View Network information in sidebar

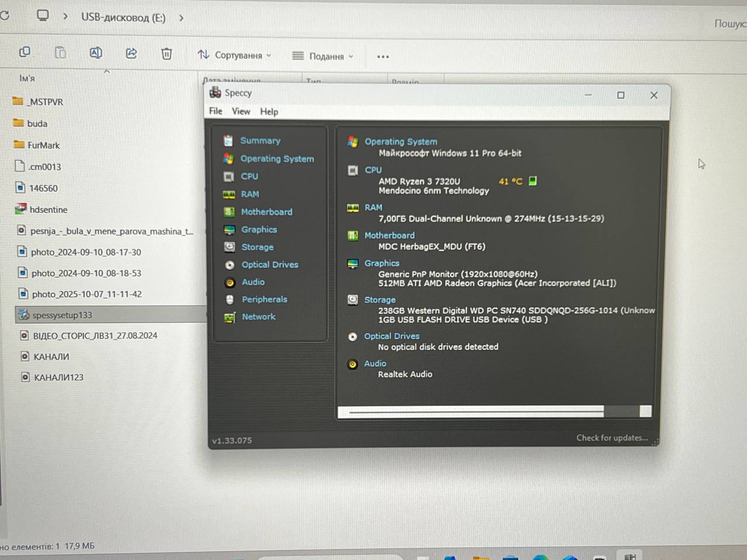(259, 317)
